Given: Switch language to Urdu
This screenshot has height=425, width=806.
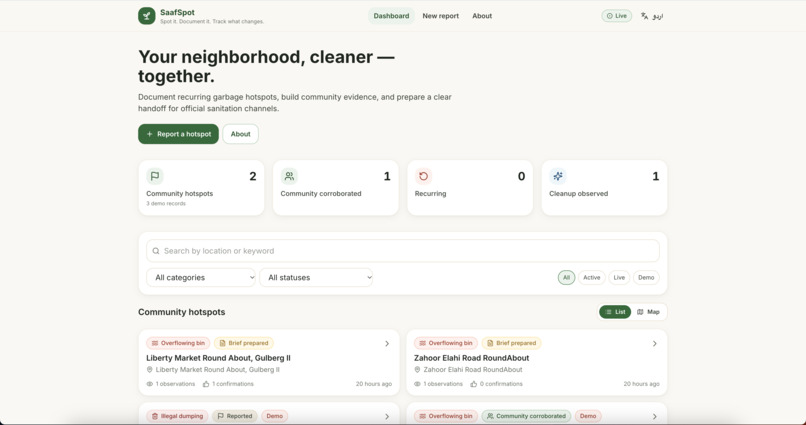Looking at the screenshot, I should click(652, 16).
